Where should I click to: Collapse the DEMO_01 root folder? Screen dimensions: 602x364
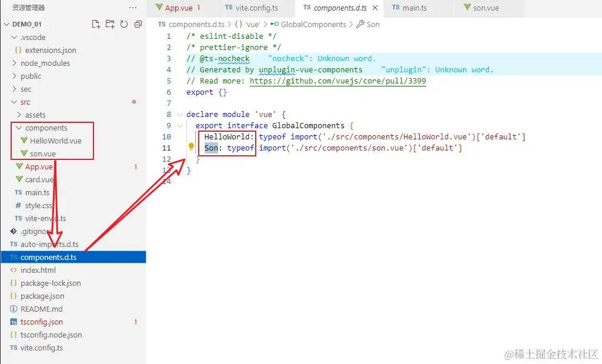pyautogui.click(x=7, y=24)
